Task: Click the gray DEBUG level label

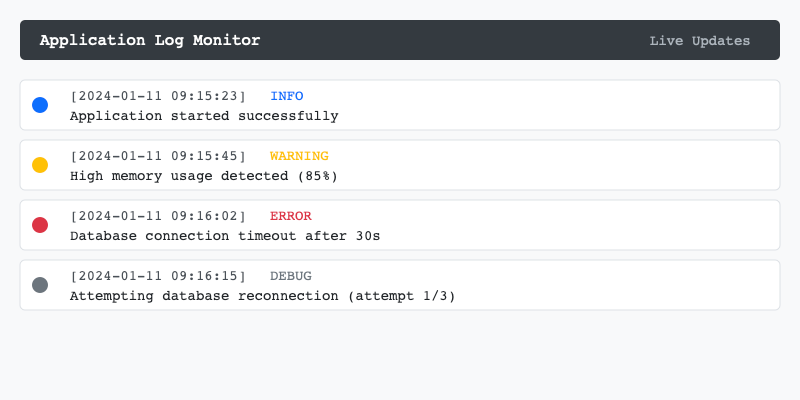Action: point(291,276)
